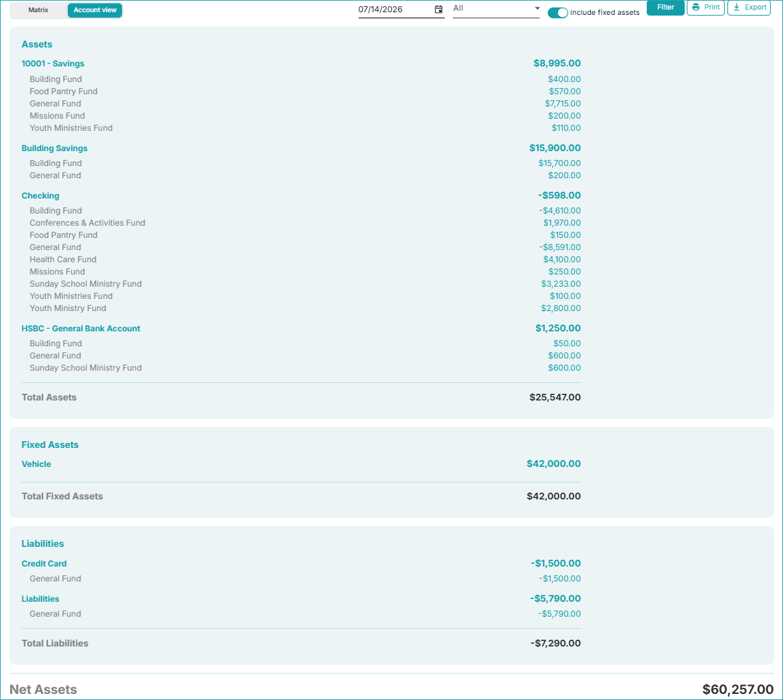Click the $1,250.00 HSBC total

pos(558,329)
